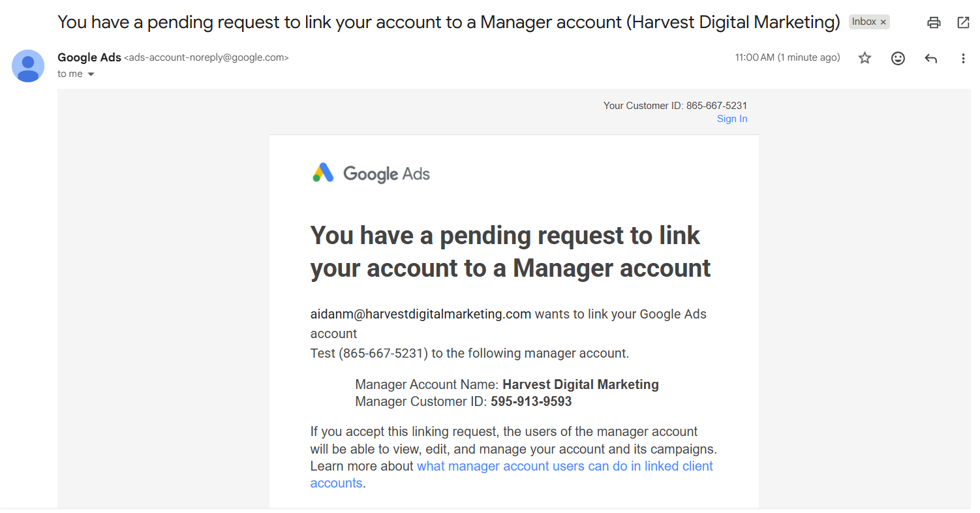980x513 pixels.
Task: Select the ads-account-noreply@google.com sender address
Action: (x=206, y=57)
